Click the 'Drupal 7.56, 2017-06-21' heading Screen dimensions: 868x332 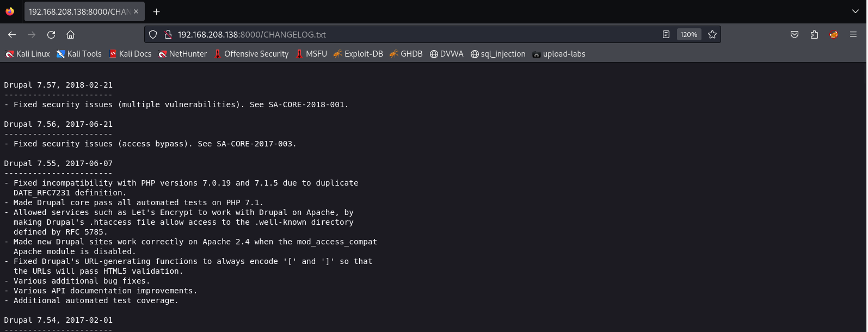click(x=58, y=124)
